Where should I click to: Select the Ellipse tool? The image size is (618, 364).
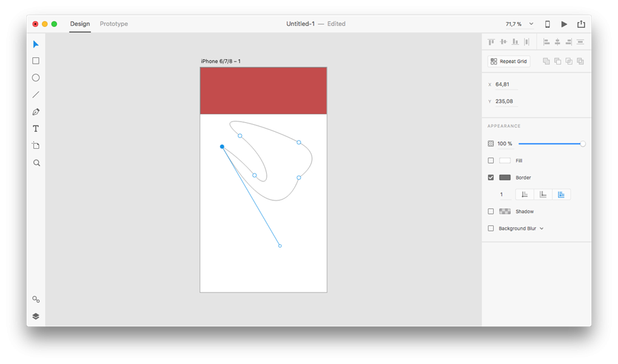(36, 77)
